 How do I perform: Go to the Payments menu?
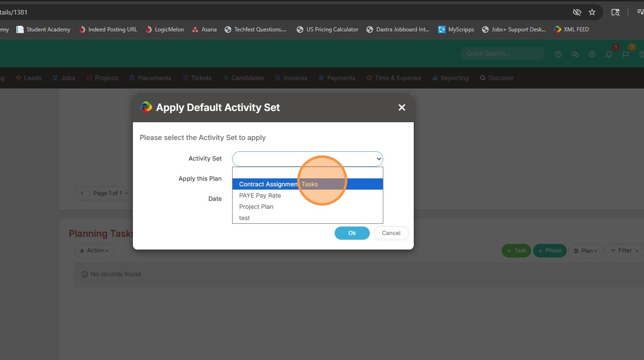click(337, 78)
